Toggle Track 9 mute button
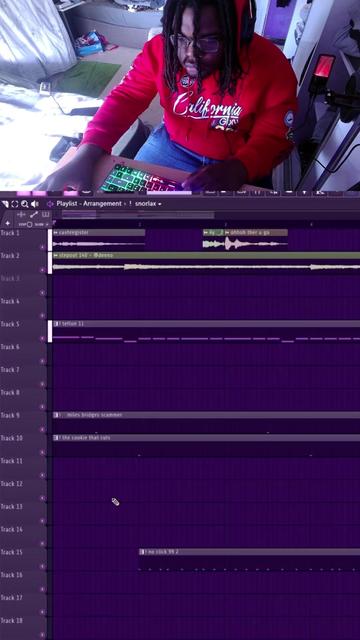 [42, 429]
